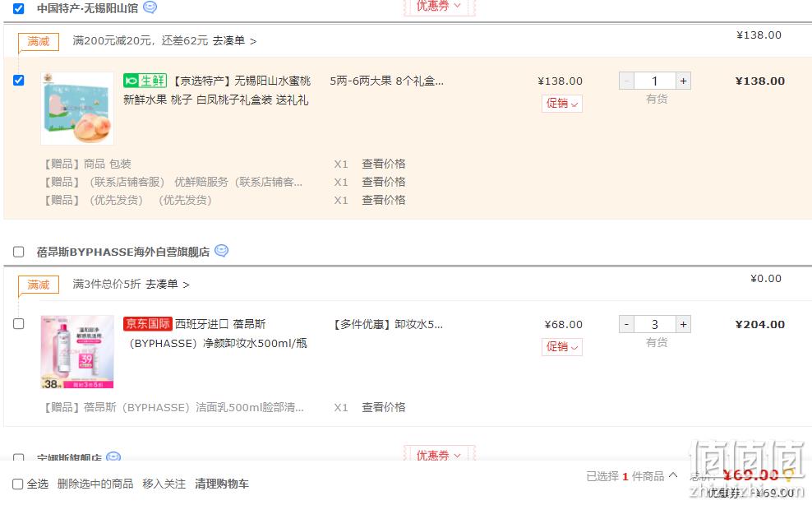Click 查看价格 for the BYPHASSE 洁面乳 gift
The width and height of the screenshot is (812, 505).
click(x=384, y=407)
